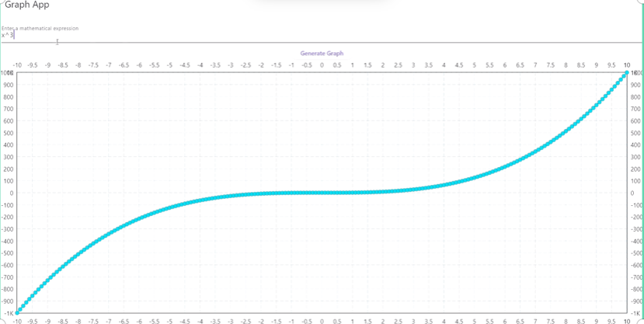
Task: Click the left y-axis label 0
Action: pyautogui.click(x=12, y=193)
